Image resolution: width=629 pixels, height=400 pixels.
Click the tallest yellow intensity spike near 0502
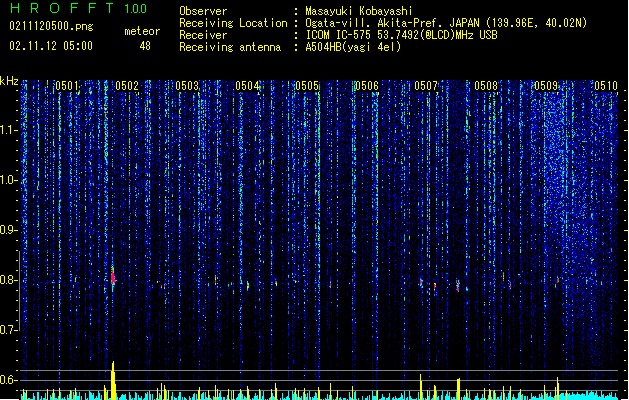pyautogui.click(x=114, y=380)
